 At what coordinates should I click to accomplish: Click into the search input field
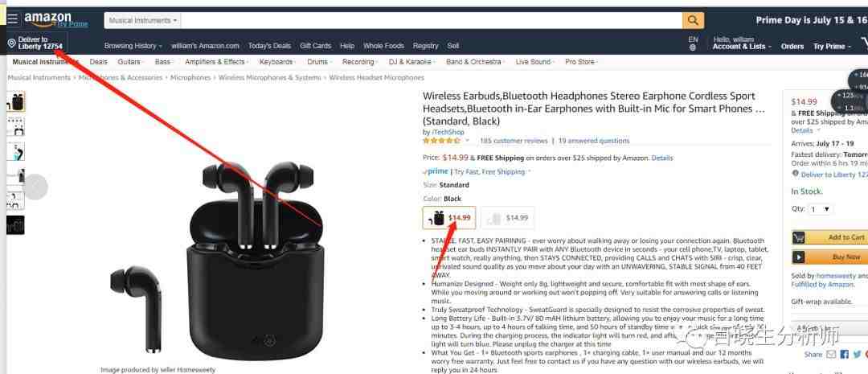[x=432, y=20]
